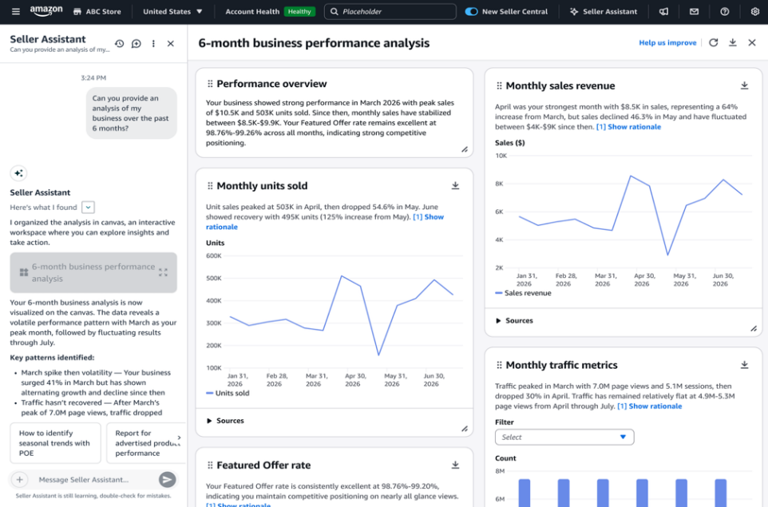
Task: Expand the 'Here's what I found' chevron
Action: [88, 207]
